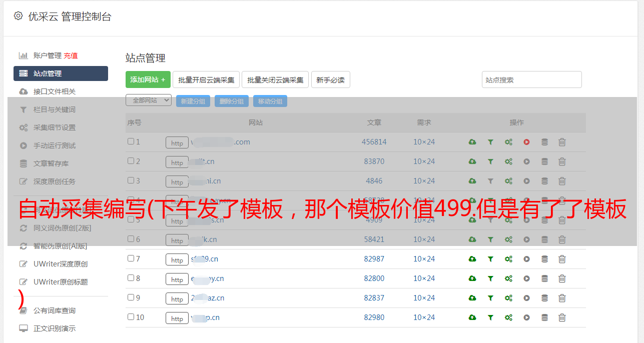Open gears settings in the 82980 row
The image size is (644, 343).
tap(508, 317)
